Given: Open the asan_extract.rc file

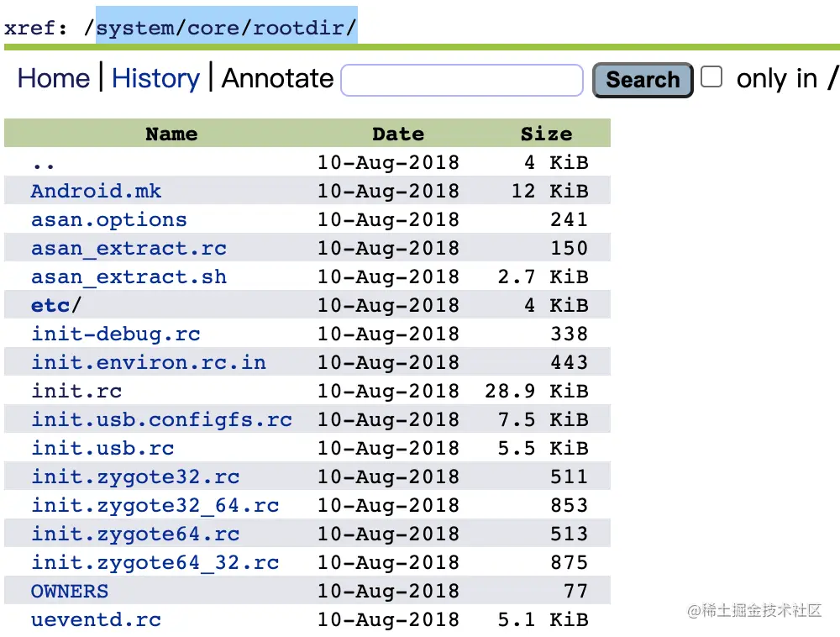Looking at the screenshot, I should pos(129,249).
